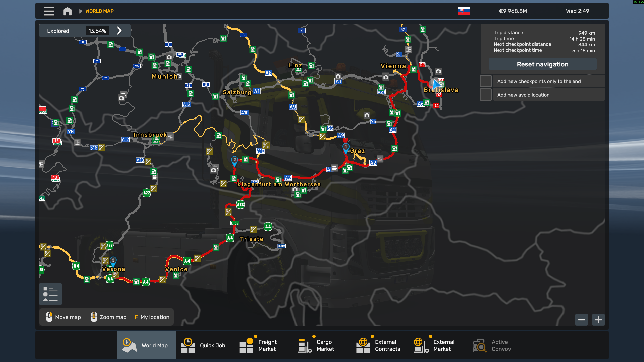Open the External Contracts tab
Viewport: 644px width, 362px height.
[378, 345]
